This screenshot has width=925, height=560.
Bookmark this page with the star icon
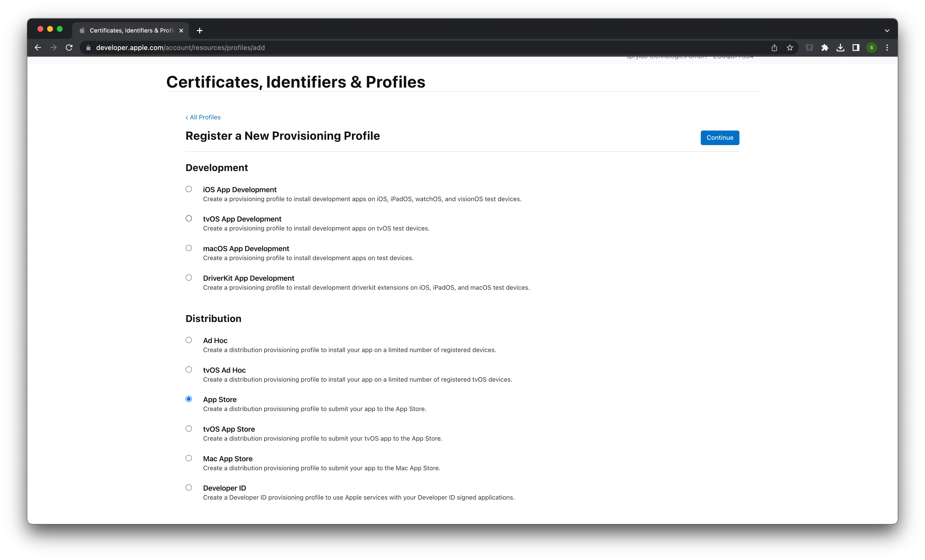(790, 48)
